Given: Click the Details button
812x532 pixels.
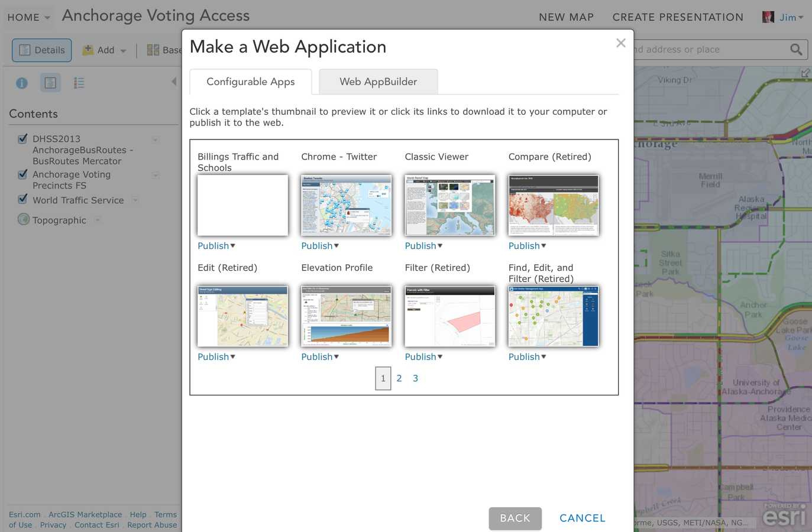Looking at the screenshot, I should point(42,50).
